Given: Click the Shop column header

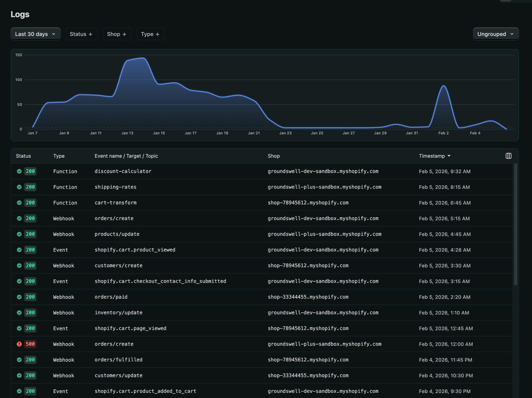Looking at the screenshot, I should pyautogui.click(x=274, y=156).
